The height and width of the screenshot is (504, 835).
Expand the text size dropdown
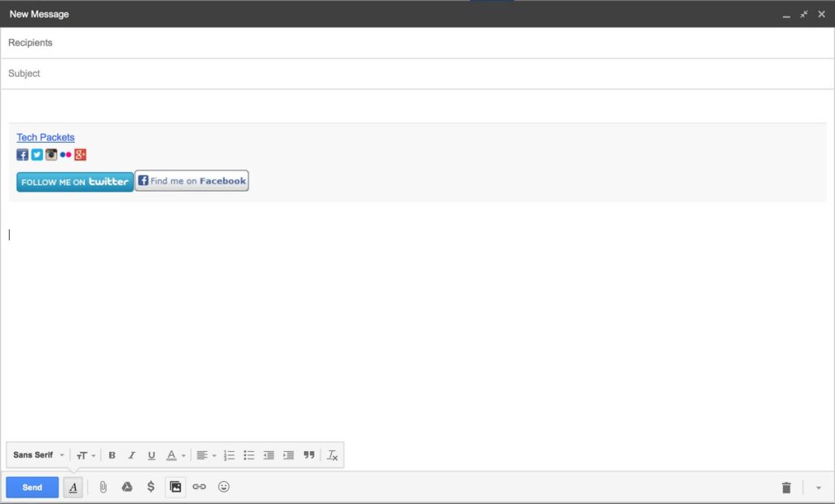[86, 455]
